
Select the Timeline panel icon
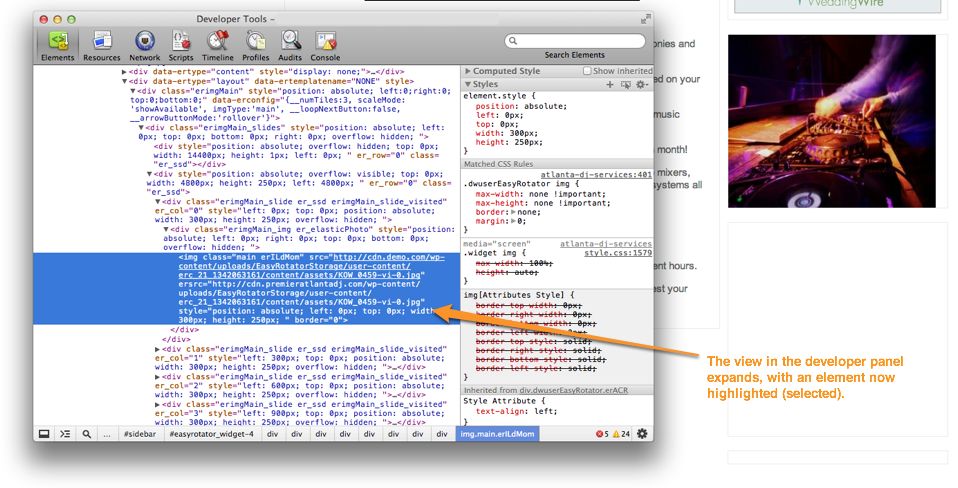[218, 45]
